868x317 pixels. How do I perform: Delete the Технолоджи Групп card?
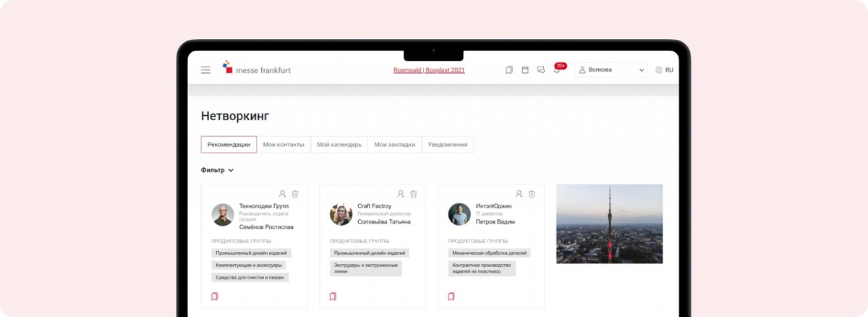click(295, 194)
